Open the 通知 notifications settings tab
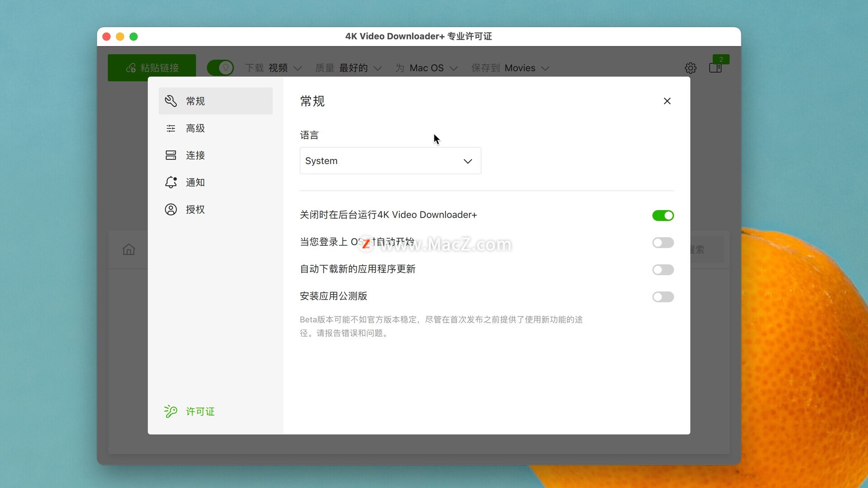868x488 pixels. pyautogui.click(x=215, y=183)
